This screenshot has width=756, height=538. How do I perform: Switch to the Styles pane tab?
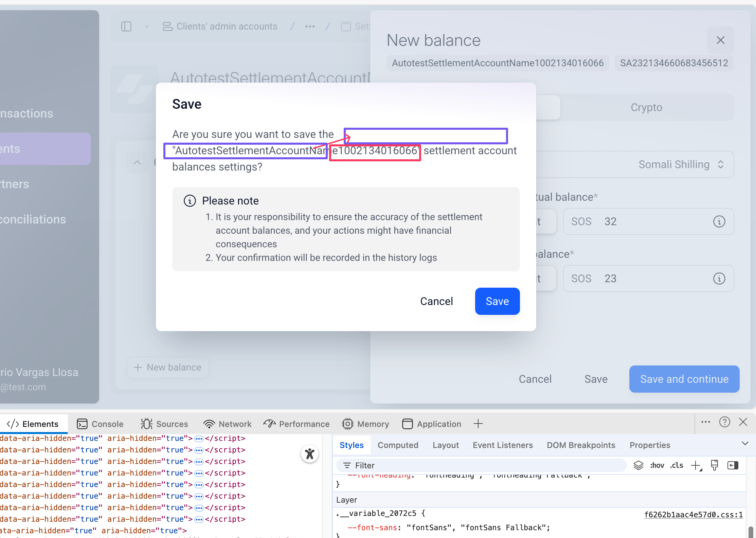(352, 445)
